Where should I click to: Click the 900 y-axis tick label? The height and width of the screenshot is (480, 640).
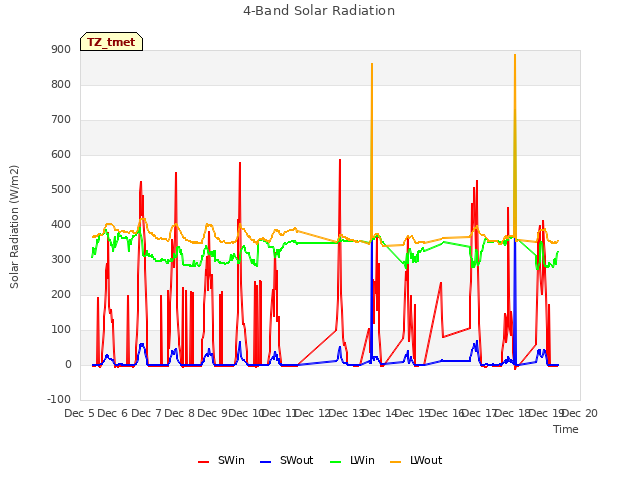click(x=61, y=49)
